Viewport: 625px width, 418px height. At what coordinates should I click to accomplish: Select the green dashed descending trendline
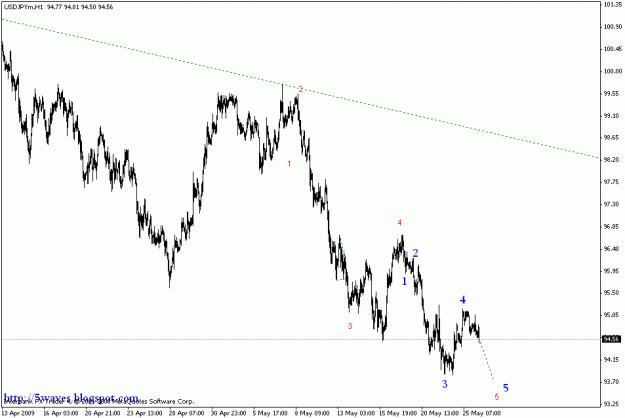click(301, 88)
